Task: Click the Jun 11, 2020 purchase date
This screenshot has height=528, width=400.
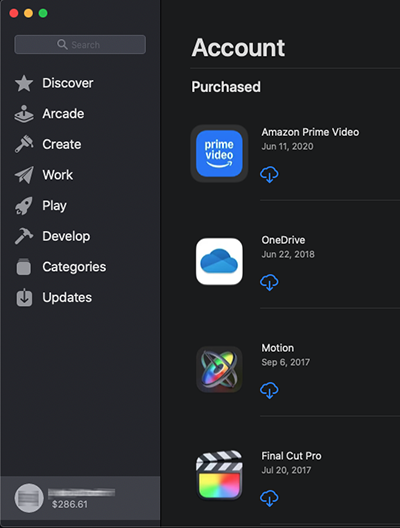Action: pos(288,146)
